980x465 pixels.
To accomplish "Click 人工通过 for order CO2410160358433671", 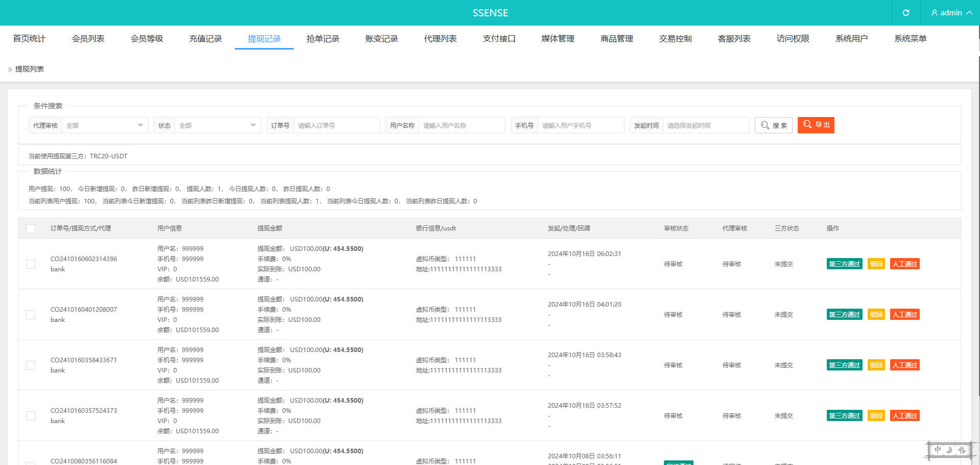I will [x=905, y=365].
